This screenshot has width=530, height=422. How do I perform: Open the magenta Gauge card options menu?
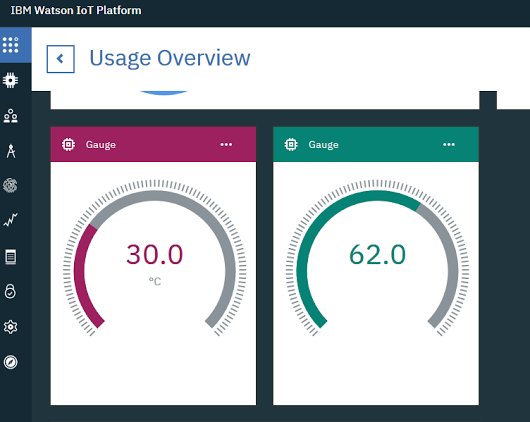click(226, 145)
